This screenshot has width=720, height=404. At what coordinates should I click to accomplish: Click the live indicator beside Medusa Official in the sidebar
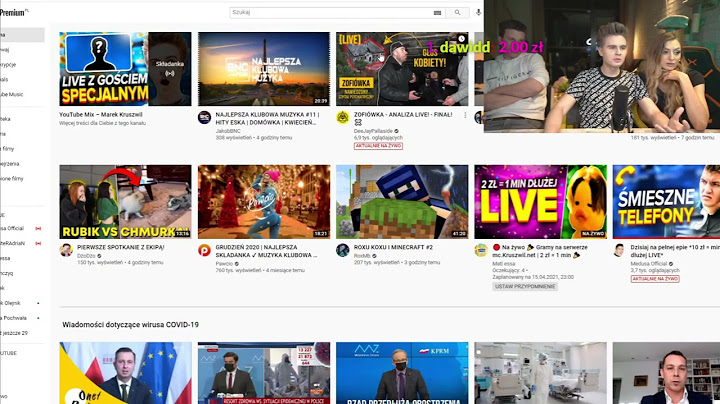(38, 228)
